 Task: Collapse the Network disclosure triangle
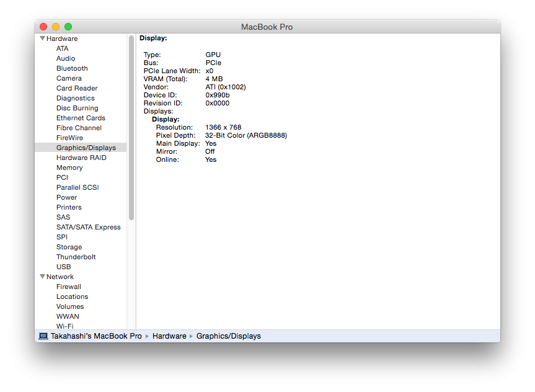coord(42,277)
